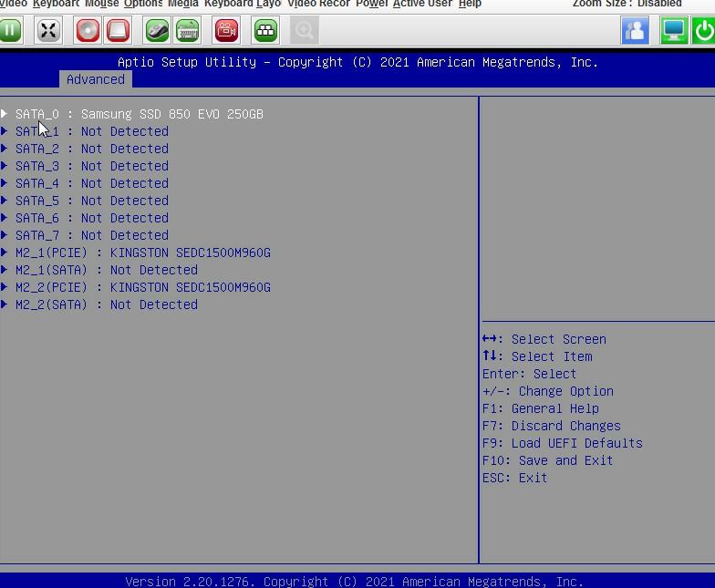Click the +/-: Change Option hint
The image size is (715, 588).
[547, 391]
